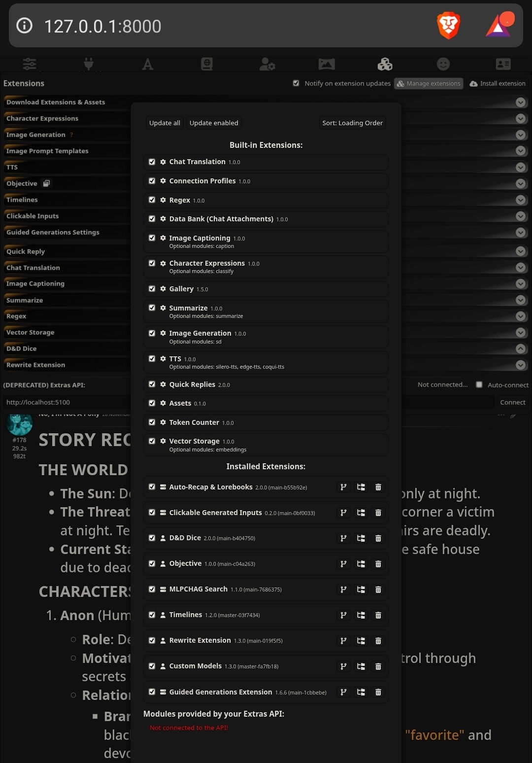This screenshot has width=532, height=763.
Task: Delete Auto-Recap & Lorebooks extension
Action: click(378, 487)
